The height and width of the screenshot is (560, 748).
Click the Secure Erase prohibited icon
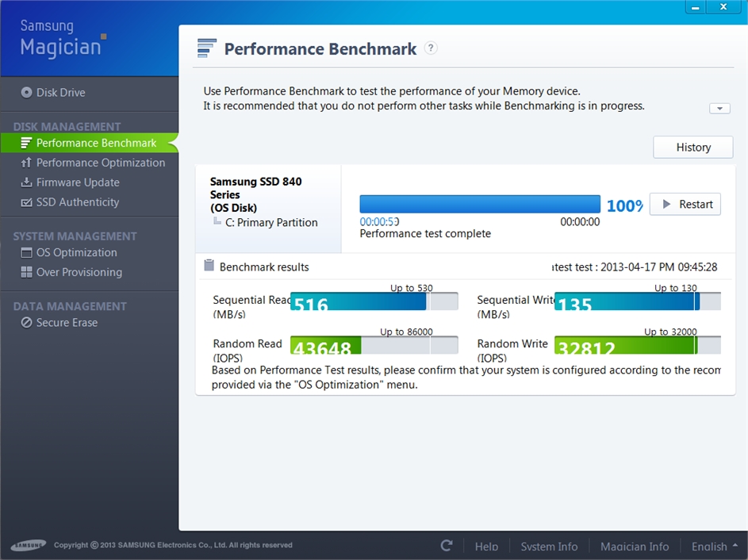pos(26,323)
